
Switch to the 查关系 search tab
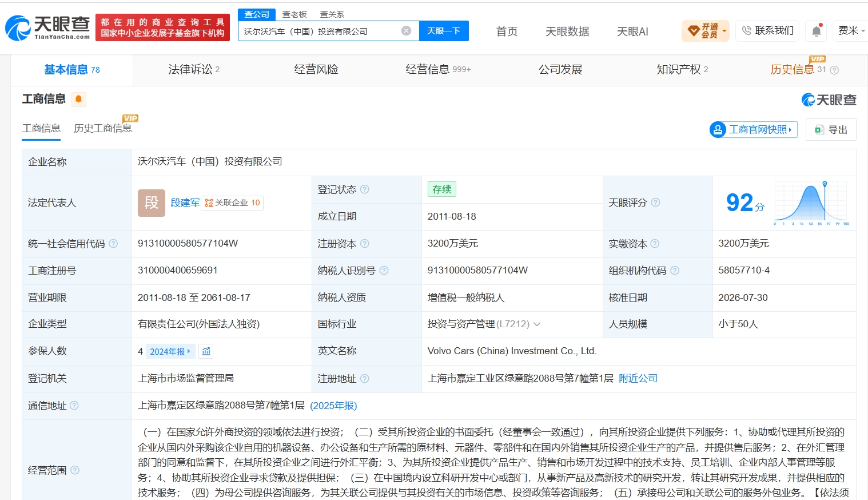pyautogui.click(x=332, y=14)
